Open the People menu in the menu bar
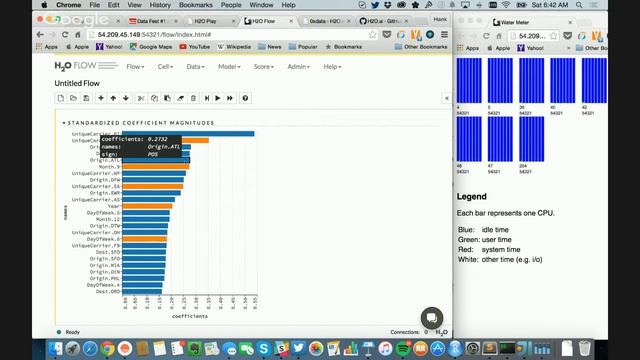 (231, 5)
